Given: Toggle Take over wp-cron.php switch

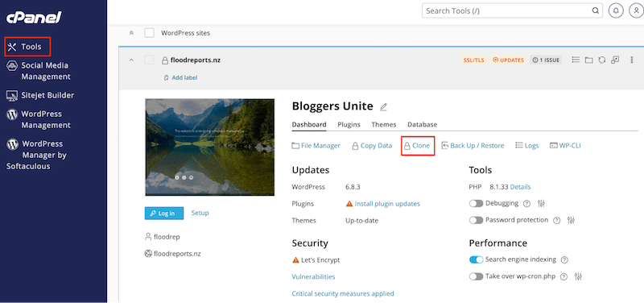Looking at the screenshot, I should click(x=476, y=276).
